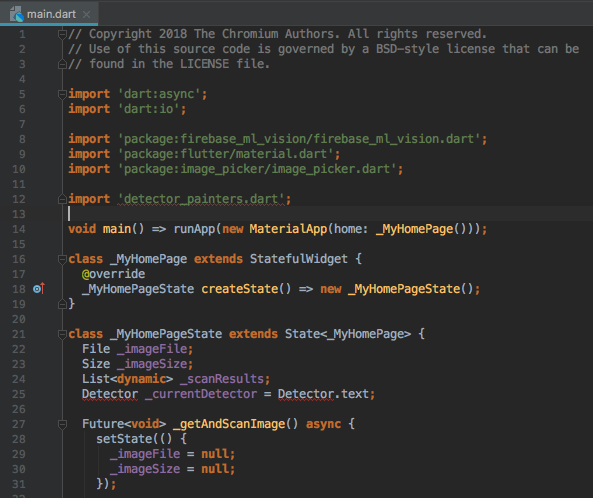Click StatefulWidget on line 16
The height and width of the screenshot is (498, 593).
[x=298, y=259]
